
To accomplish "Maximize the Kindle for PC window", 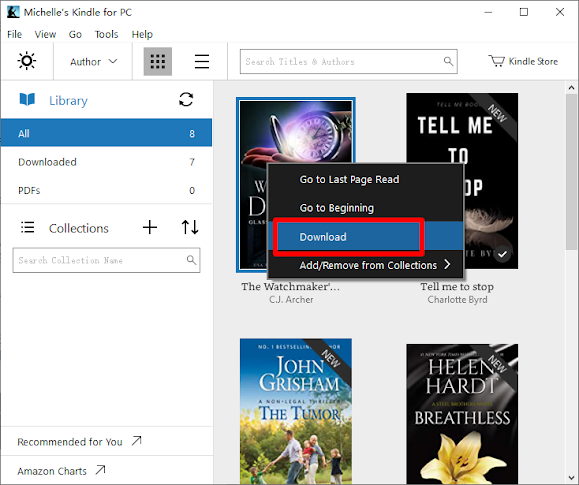I will coord(524,12).
